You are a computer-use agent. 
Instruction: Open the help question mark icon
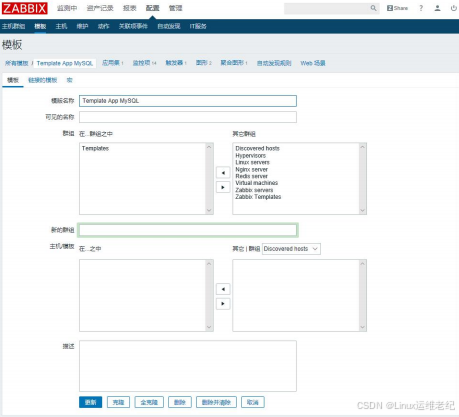421,8
